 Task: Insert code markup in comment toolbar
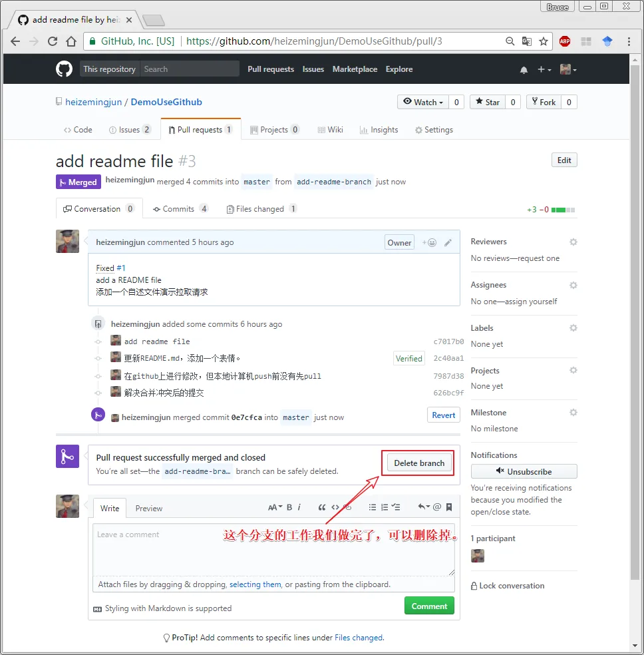tap(335, 507)
